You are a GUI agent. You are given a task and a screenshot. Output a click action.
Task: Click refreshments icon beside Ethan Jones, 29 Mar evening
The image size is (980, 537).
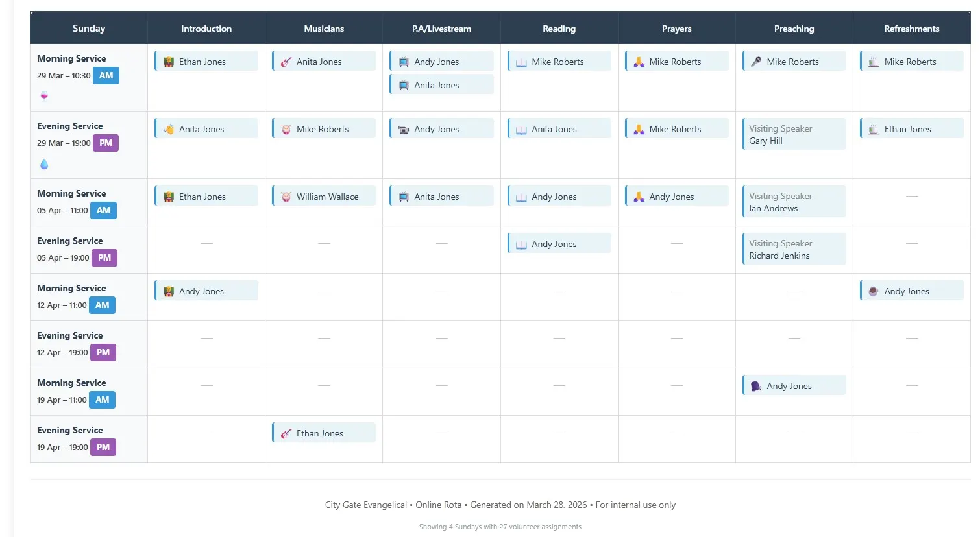(x=874, y=130)
